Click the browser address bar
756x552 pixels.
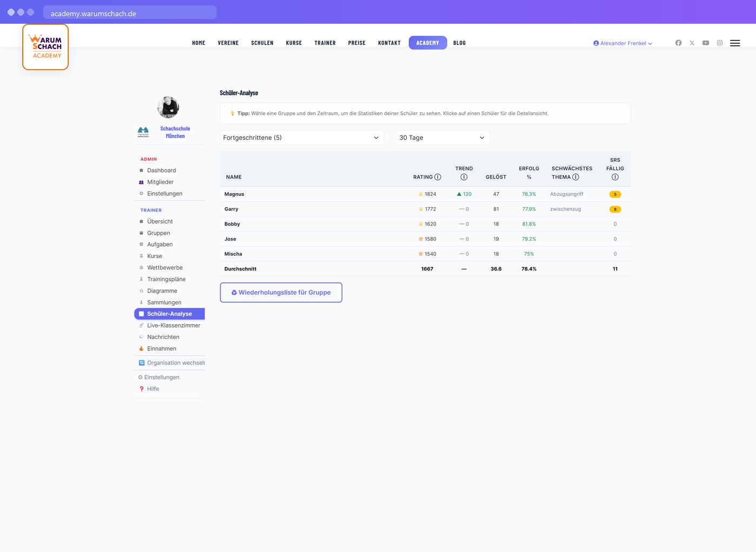pos(130,13)
